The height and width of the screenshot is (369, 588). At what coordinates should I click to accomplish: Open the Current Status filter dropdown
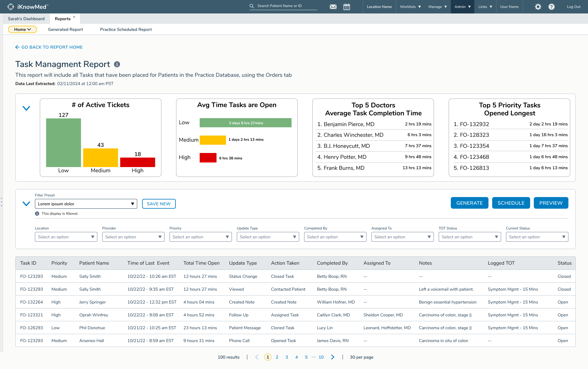tap(537, 237)
